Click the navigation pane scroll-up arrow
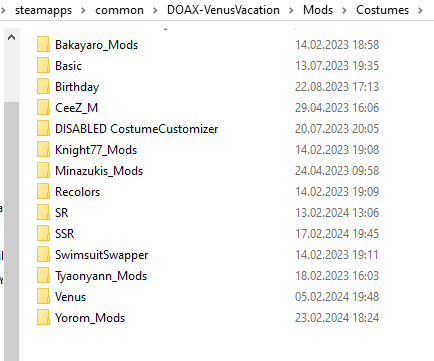This screenshot has width=434, height=361. click(x=11, y=37)
